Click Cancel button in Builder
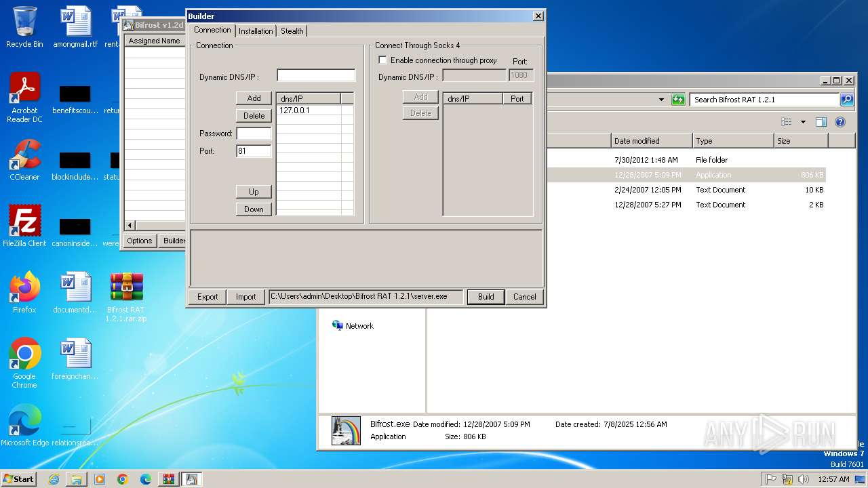 (x=524, y=297)
